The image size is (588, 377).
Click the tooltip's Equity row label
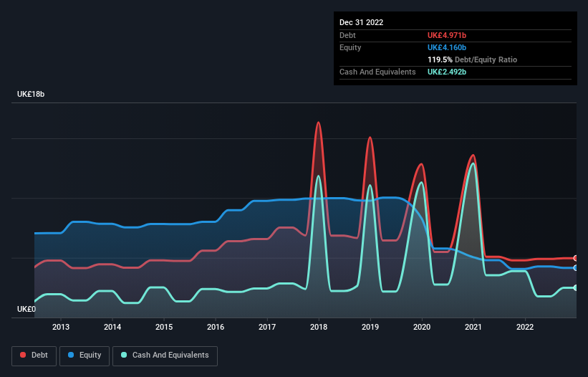[x=350, y=47]
